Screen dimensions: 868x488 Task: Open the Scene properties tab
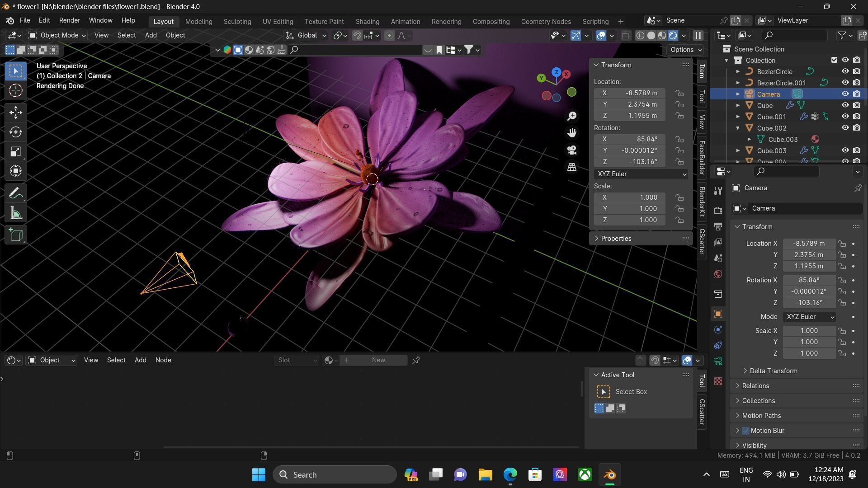tap(718, 258)
